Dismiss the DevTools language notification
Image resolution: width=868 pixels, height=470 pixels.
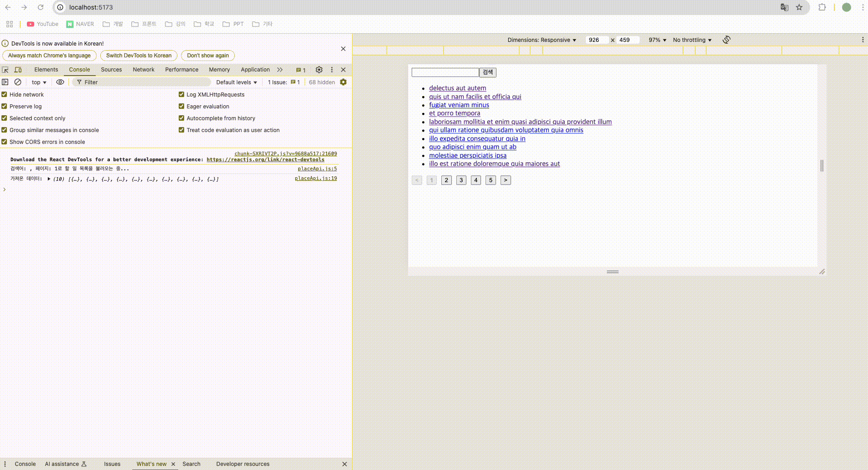coord(343,49)
